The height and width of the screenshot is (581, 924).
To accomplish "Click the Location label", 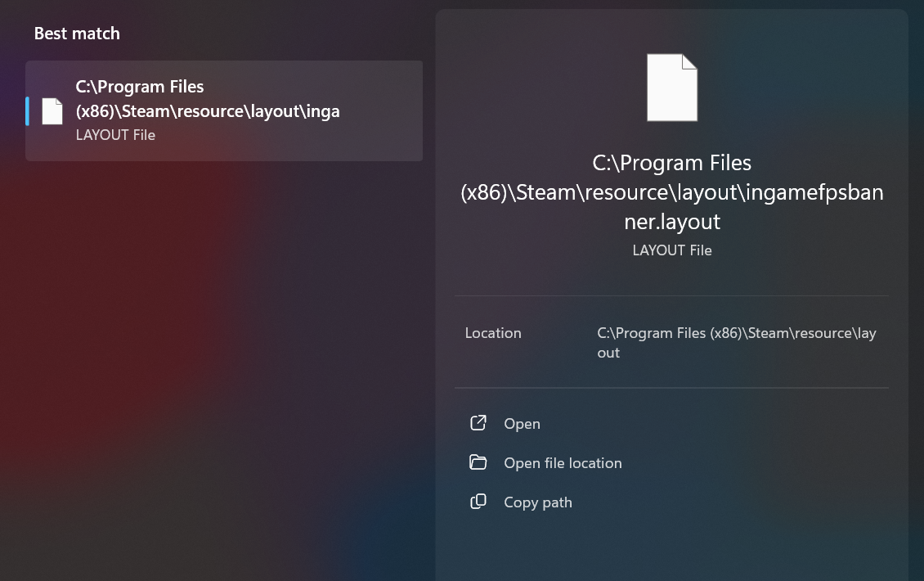I will pyautogui.click(x=493, y=333).
